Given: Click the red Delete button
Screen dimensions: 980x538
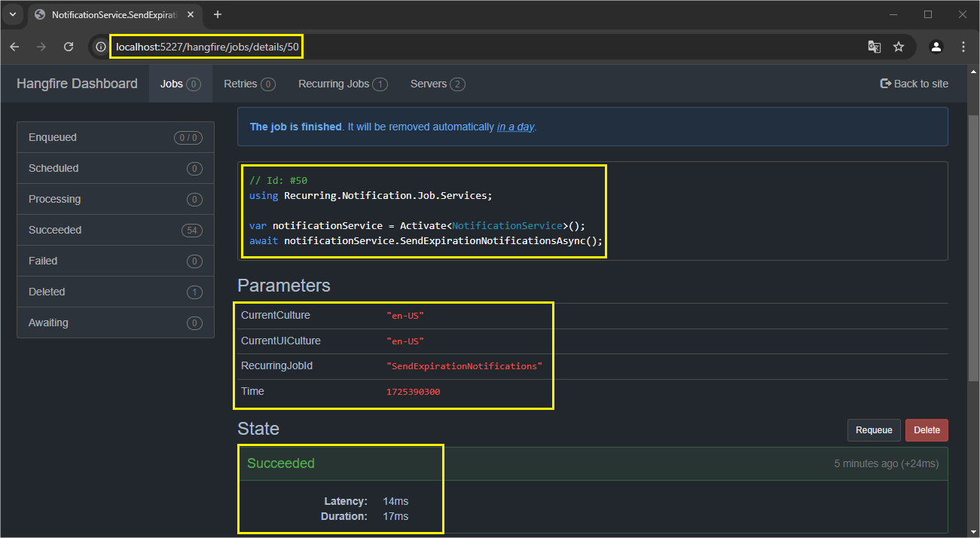Looking at the screenshot, I should tap(927, 430).
